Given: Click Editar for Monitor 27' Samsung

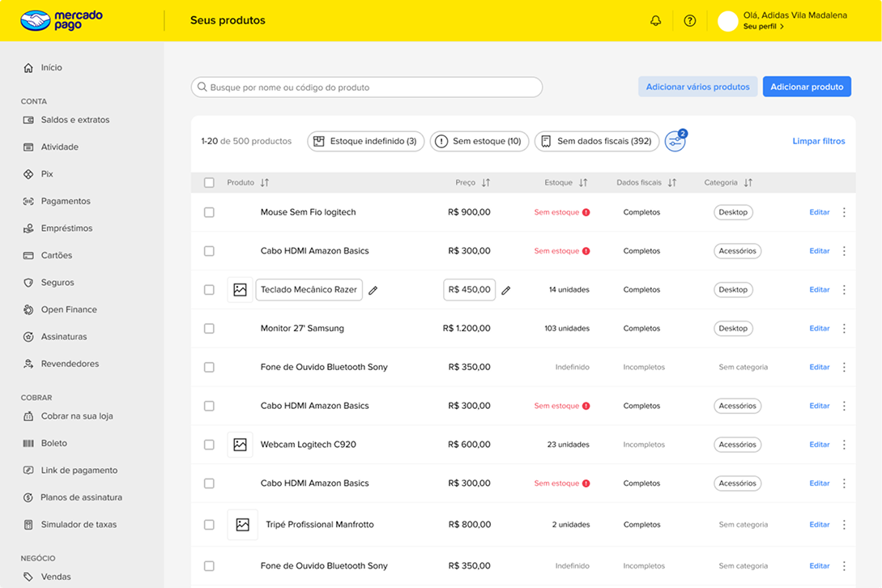Looking at the screenshot, I should point(819,329).
